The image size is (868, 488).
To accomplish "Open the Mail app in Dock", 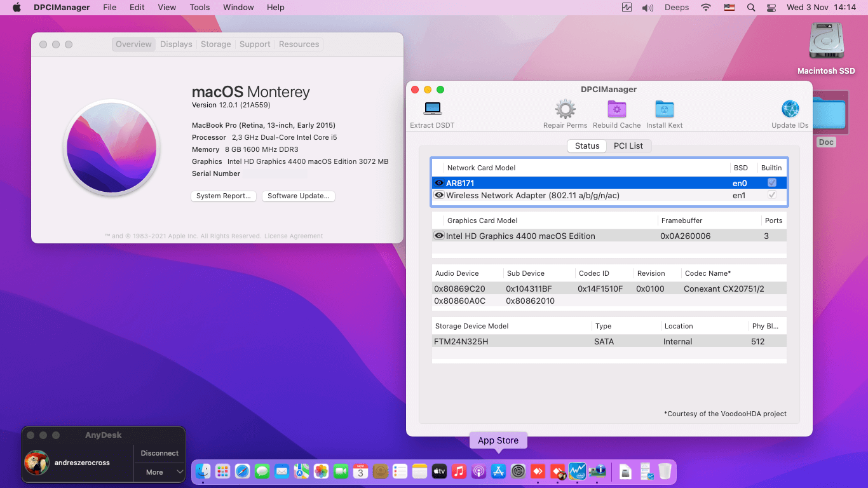I will [281, 471].
